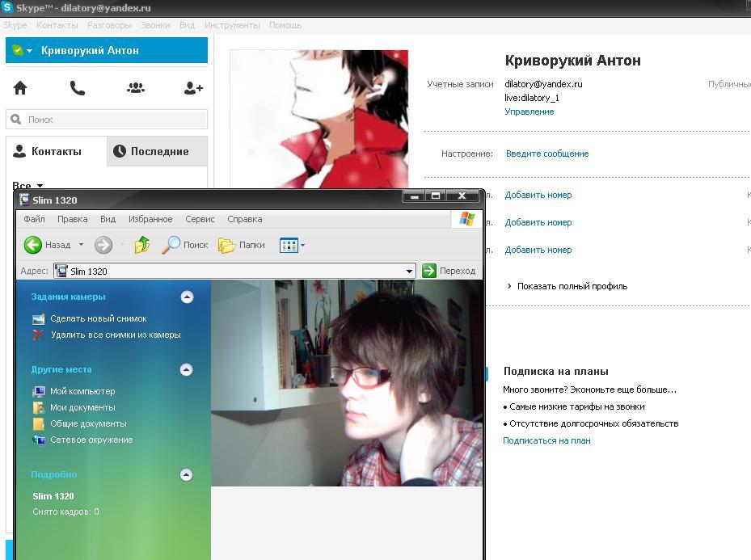The height and width of the screenshot is (560, 751).
Task: Click the third Добавить номер link
Action: pyautogui.click(x=538, y=250)
